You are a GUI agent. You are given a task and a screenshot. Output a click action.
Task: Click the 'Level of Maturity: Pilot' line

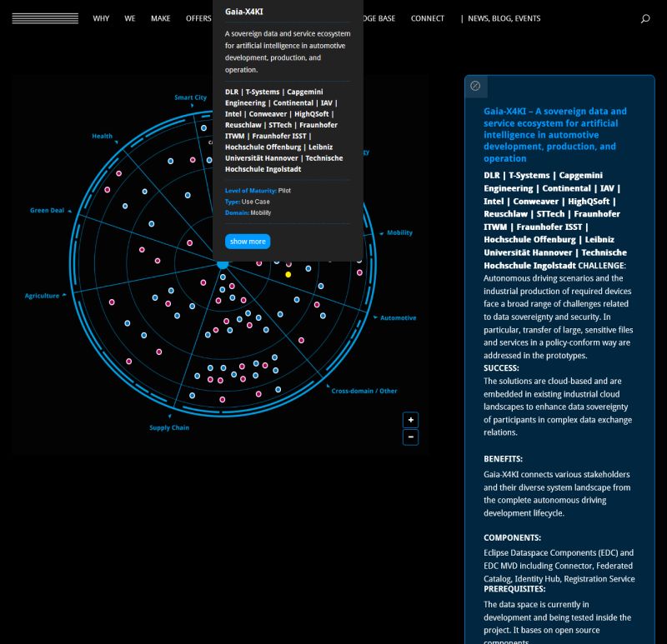coord(258,191)
